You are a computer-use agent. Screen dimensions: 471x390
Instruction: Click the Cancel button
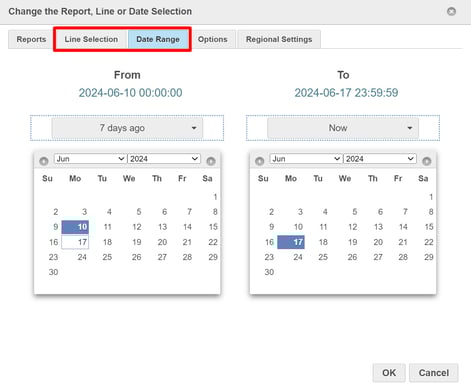(x=434, y=373)
